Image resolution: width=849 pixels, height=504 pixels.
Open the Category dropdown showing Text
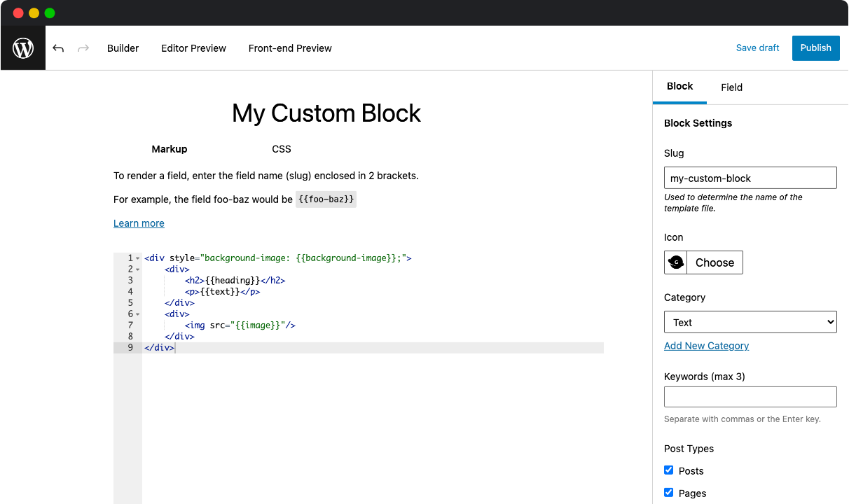click(x=750, y=322)
